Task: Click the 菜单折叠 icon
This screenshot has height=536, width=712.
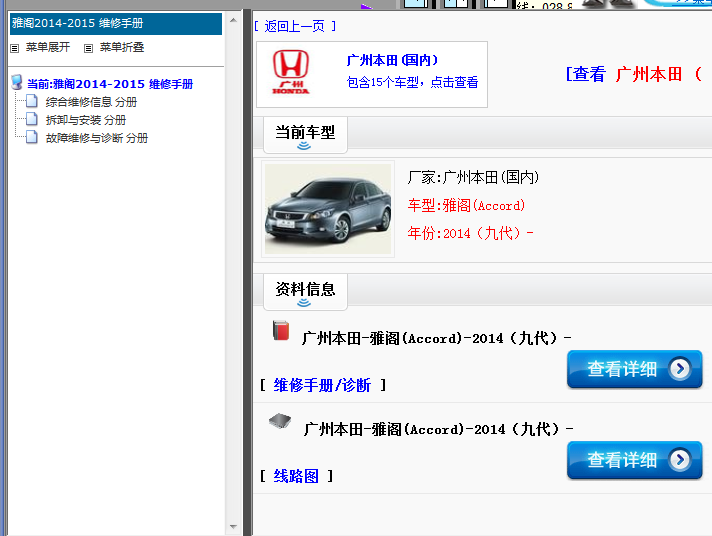Action: (89, 48)
